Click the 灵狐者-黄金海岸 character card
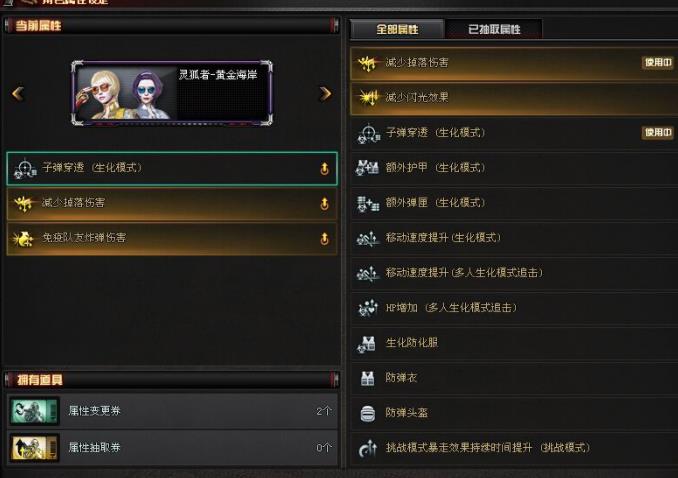678x478 pixels. pos(172,93)
